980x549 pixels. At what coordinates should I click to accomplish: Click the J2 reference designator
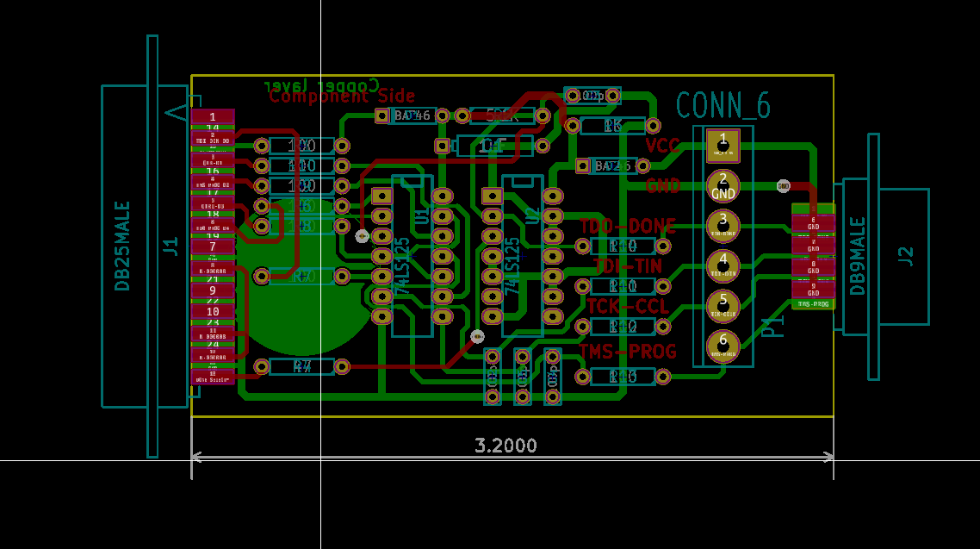pos(906,256)
